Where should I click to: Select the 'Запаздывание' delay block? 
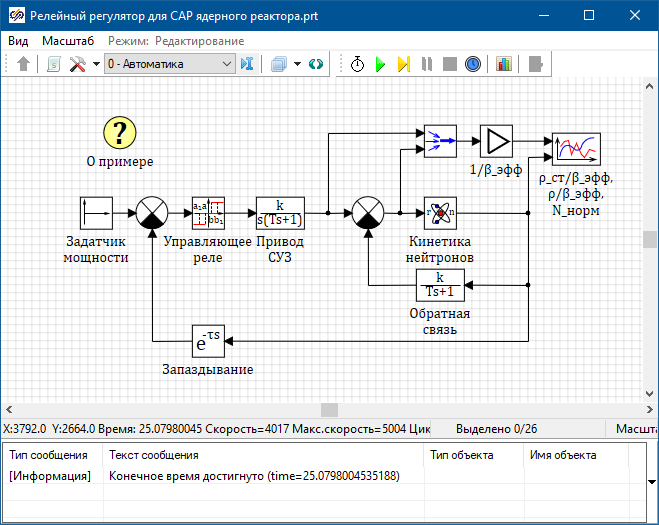click(208, 341)
